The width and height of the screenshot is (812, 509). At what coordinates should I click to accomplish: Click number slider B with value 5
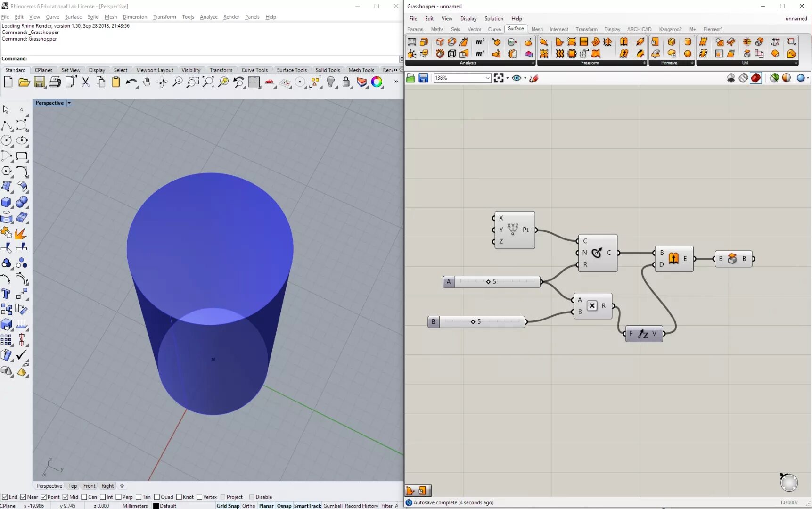pyautogui.click(x=476, y=322)
